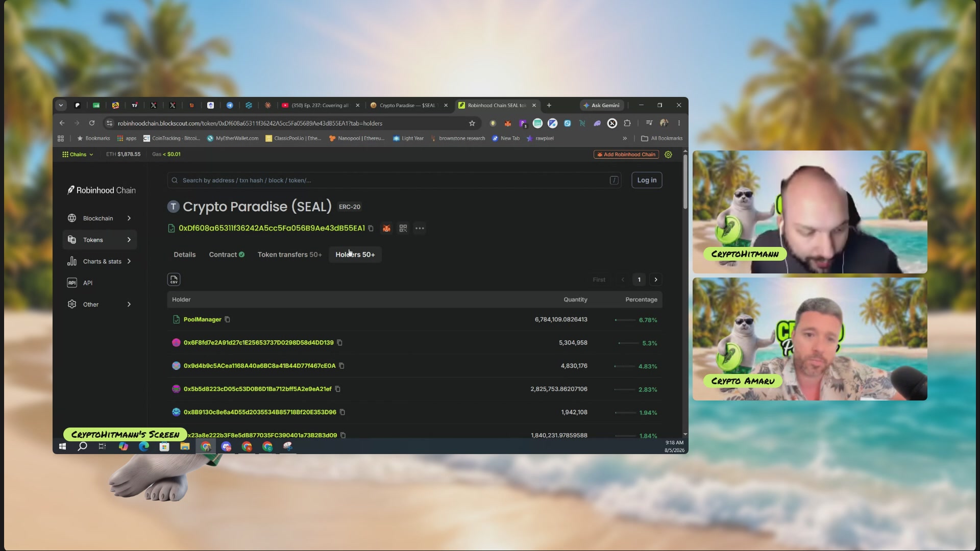Viewport: 980px width, 551px height.
Task: Show hidden bookmarks overflow chevron
Action: (625, 139)
